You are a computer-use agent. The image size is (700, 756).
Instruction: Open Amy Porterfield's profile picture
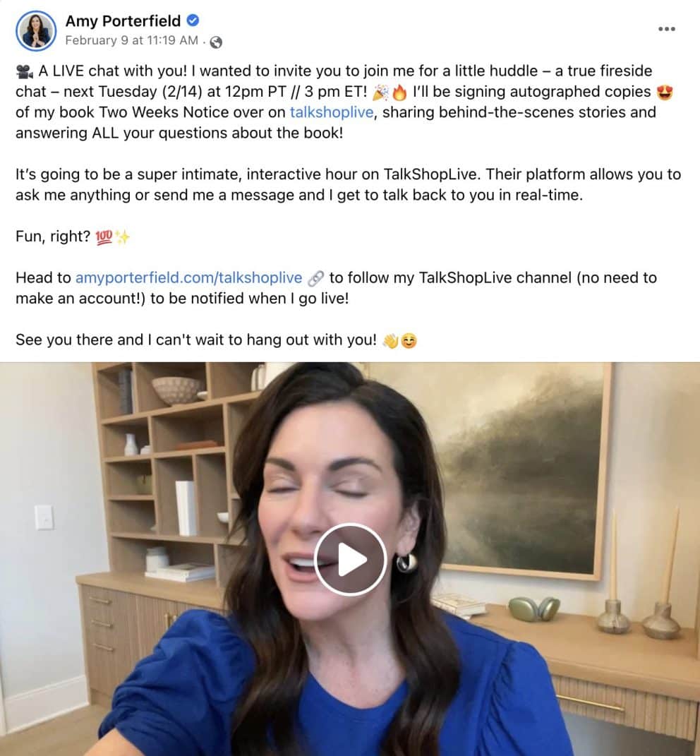pos(36,31)
